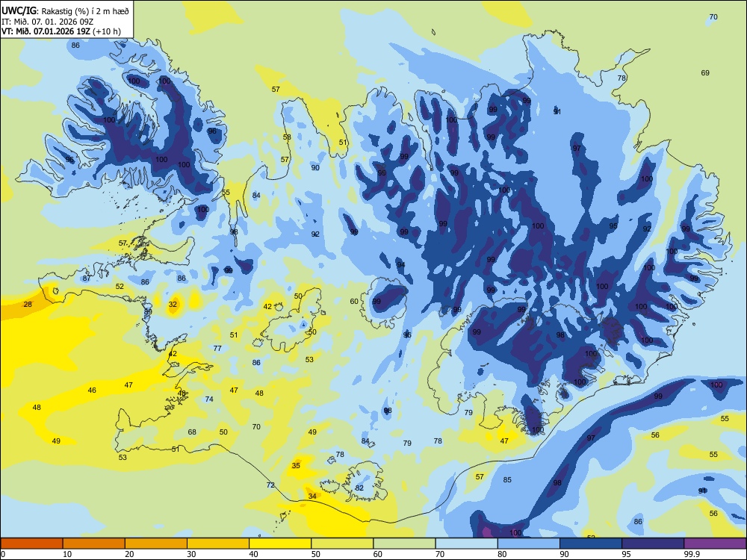
Task: Select humidity value 58 on the map
Action: pyautogui.click(x=287, y=137)
